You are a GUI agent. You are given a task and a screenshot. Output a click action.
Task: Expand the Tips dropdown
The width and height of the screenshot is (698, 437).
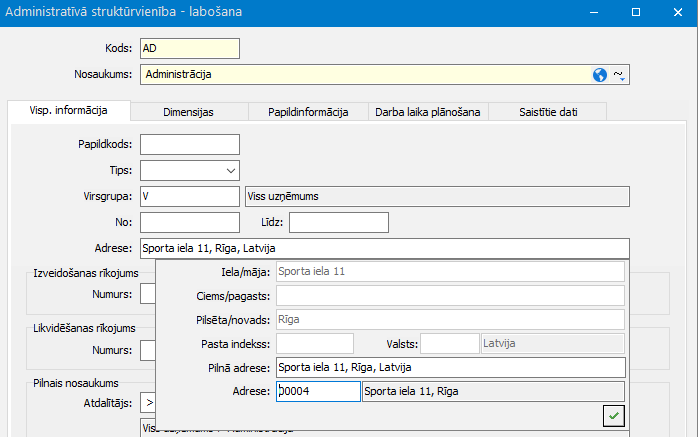[x=231, y=170]
